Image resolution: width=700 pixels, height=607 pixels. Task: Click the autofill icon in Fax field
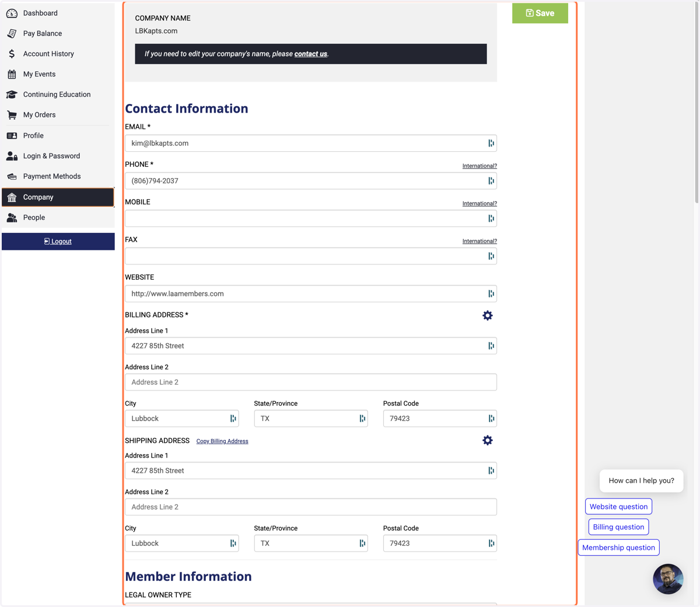(491, 256)
